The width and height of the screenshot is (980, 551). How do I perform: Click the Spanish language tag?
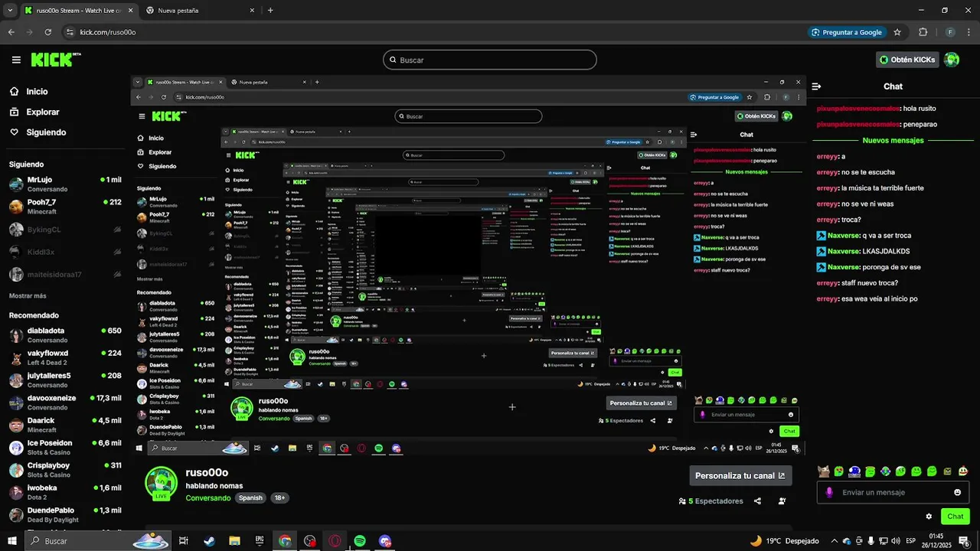coord(250,498)
